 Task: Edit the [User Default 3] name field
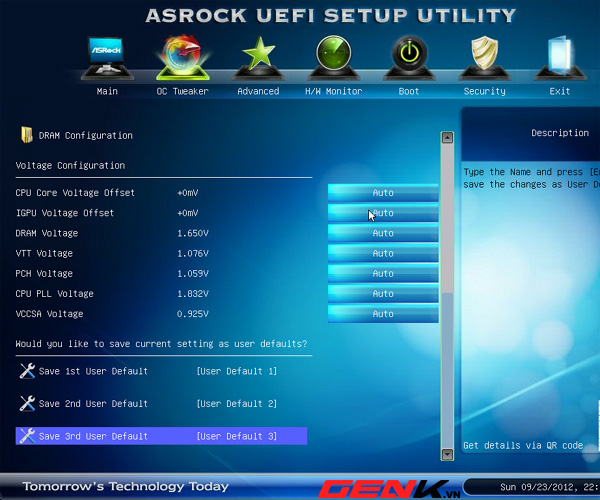coord(236,436)
